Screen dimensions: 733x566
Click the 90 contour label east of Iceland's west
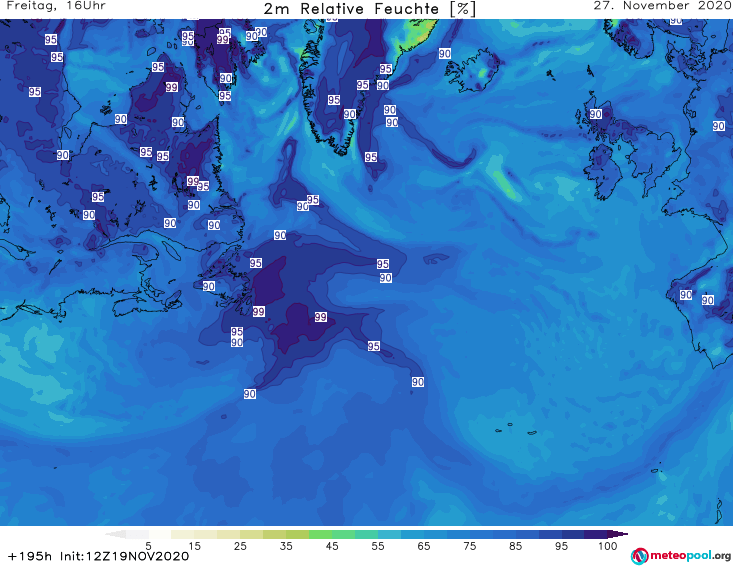(445, 53)
